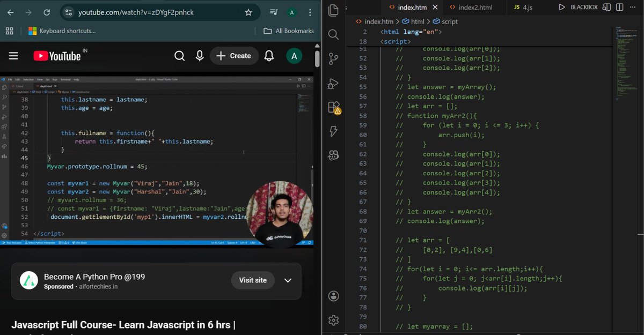644x335 pixels.
Task: Click the YouTube page scrollbar thumb
Action: (317, 58)
